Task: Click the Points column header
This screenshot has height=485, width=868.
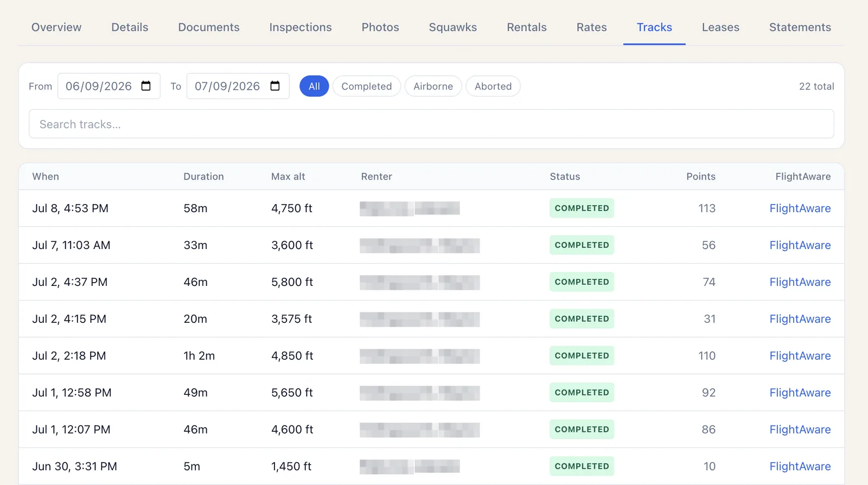Action: click(x=701, y=176)
